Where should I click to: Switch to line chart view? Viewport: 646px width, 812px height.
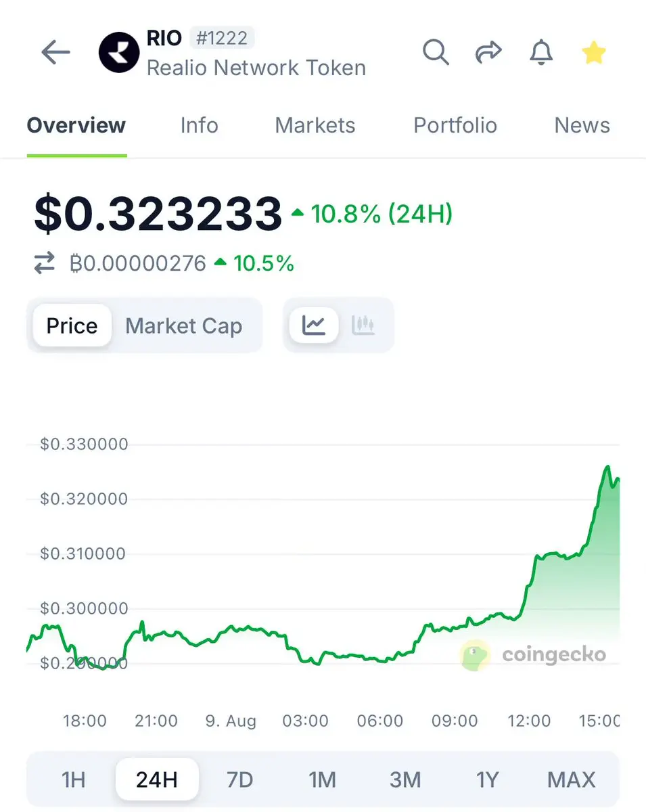click(314, 325)
